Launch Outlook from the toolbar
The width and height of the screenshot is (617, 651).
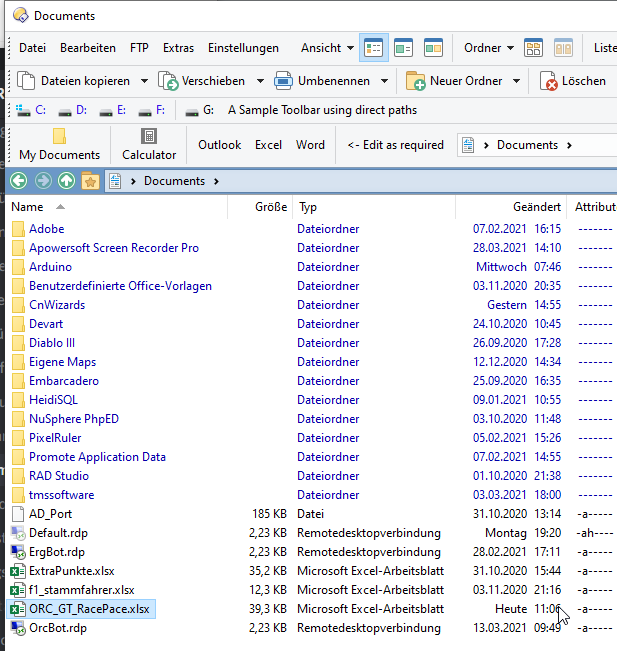coord(219,144)
